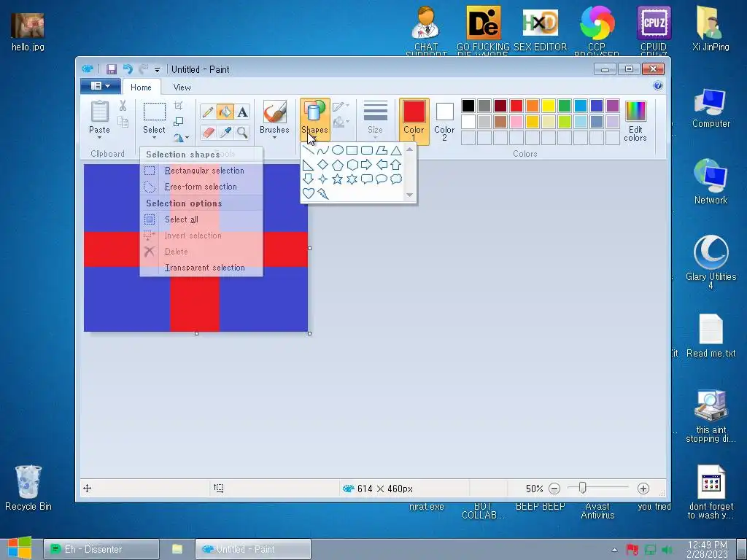Open the Read me.txt desktop file
Viewport: 747px width, 560px height.
pyautogui.click(x=711, y=336)
